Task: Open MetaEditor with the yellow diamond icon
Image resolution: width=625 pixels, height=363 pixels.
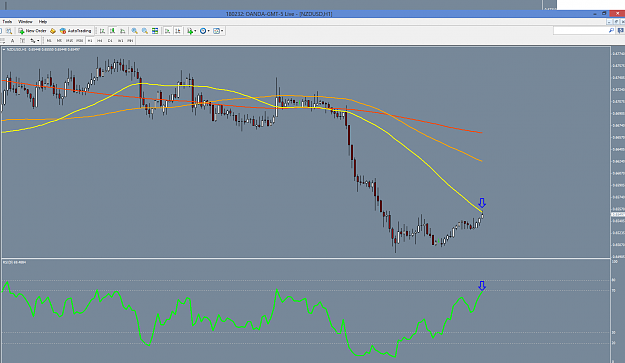Action: pos(53,31)
